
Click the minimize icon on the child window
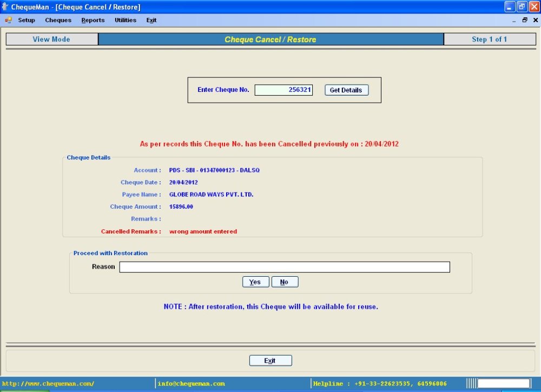click(513, 20)
